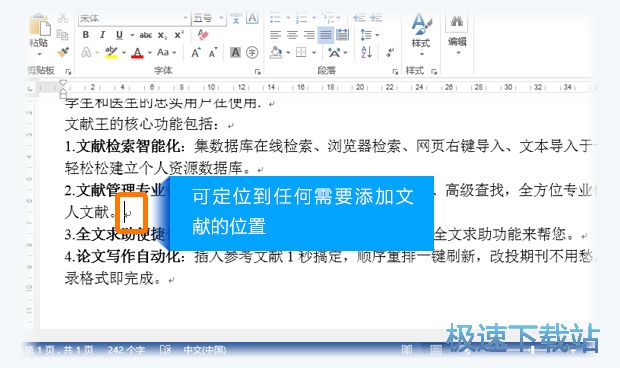
Task: Click the Asian Layout A icon
Action: (334, 52)
